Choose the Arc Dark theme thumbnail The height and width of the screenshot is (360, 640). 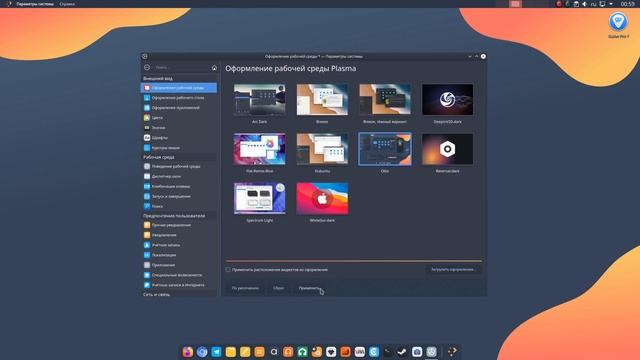[x=260, y=100]
